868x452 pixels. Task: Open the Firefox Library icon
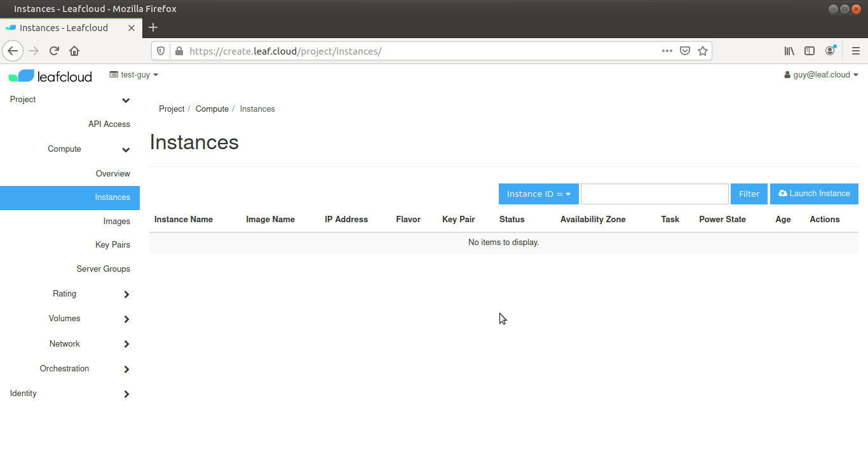click(789, 51)
